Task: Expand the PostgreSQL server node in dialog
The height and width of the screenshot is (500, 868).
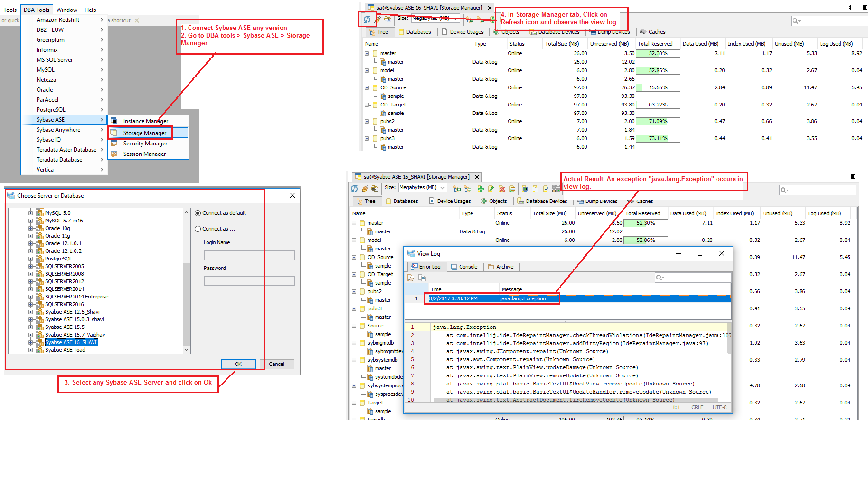Action: [x=30, y=259]
